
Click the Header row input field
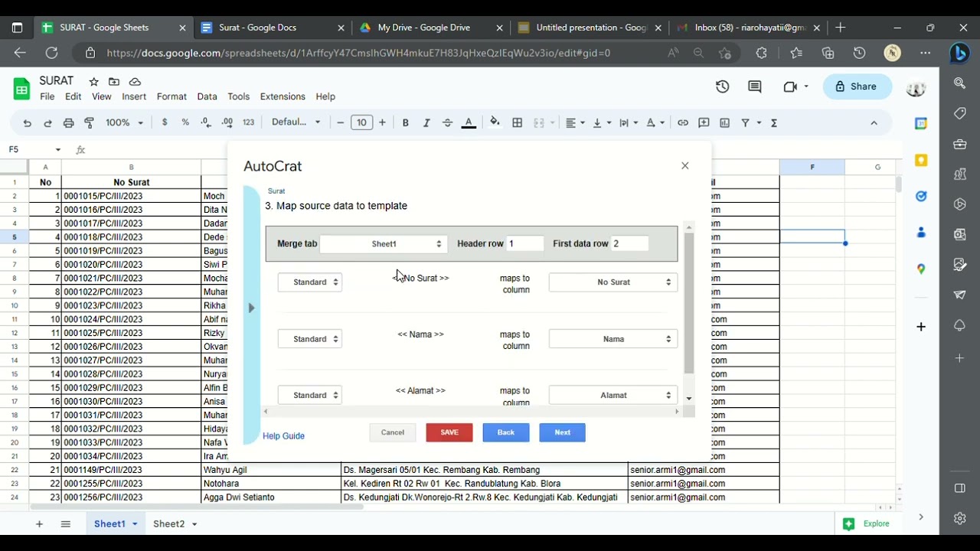pyautogui.click(x=525, y=243)
